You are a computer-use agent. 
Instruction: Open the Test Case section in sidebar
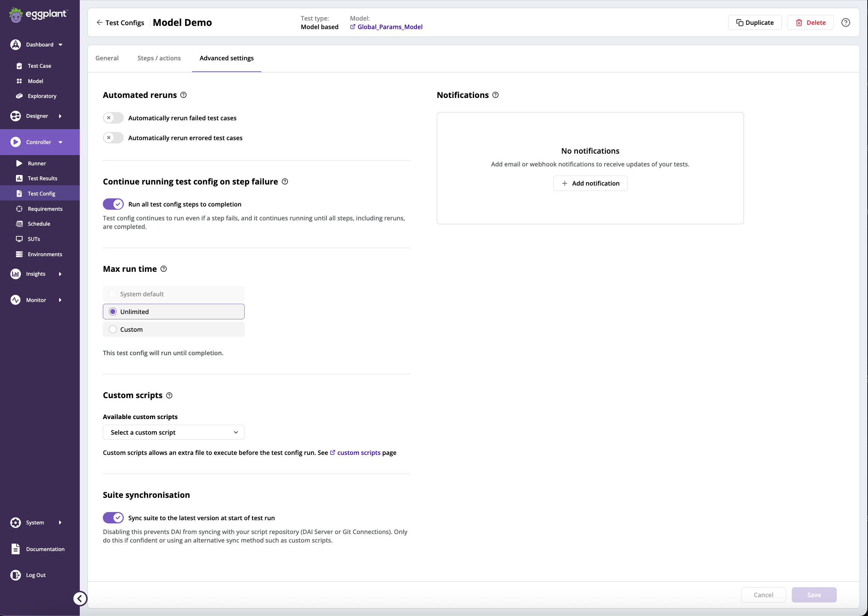pyautogui.click(x=39, y=65)
